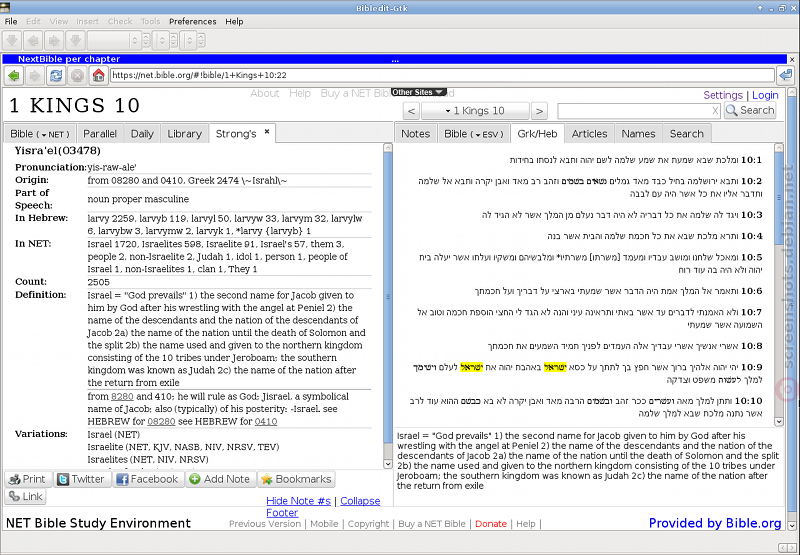Open the File menu
Viewport: 800px width, 555px height.
[x=11, y=21]
